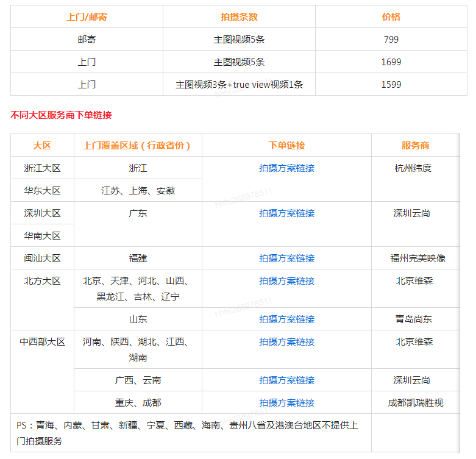Select the 主图视频3条+true view视频1条 cell
476x459 pixels.
[239, 85]
